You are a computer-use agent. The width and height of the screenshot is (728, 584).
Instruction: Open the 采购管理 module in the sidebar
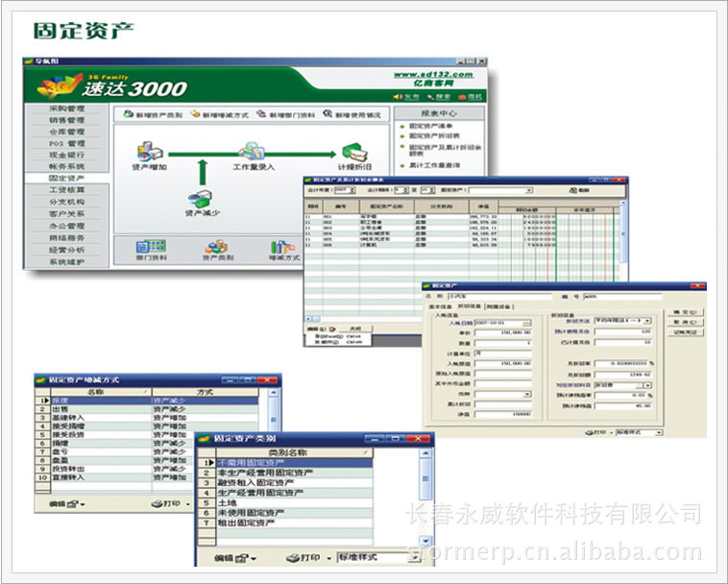tap(67, 109)
